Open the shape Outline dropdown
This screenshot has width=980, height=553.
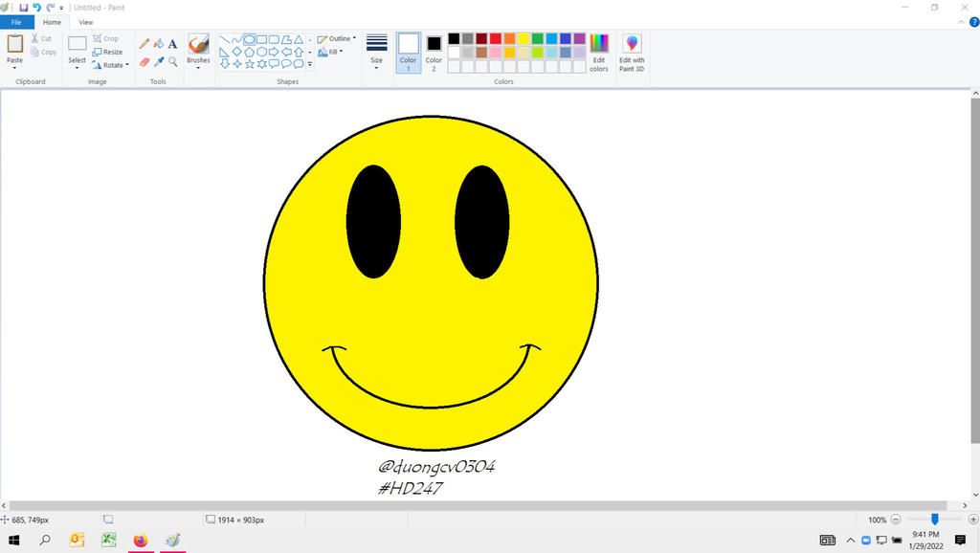coord(337,38)
